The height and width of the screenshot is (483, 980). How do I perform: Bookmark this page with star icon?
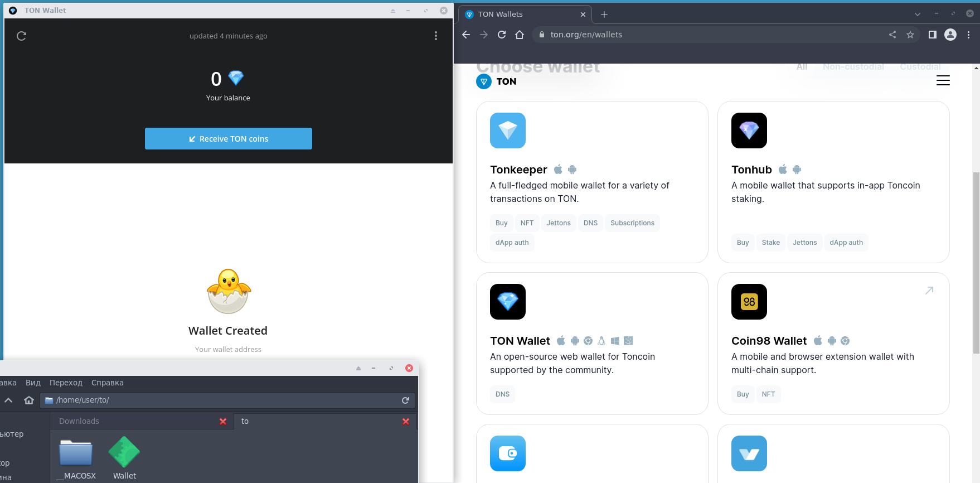[910, 35]
